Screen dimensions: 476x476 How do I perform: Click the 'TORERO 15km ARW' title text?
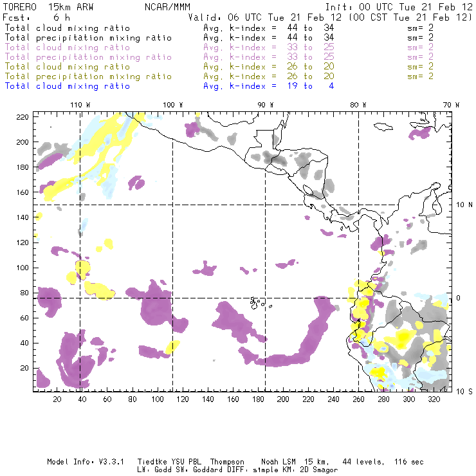48,7
